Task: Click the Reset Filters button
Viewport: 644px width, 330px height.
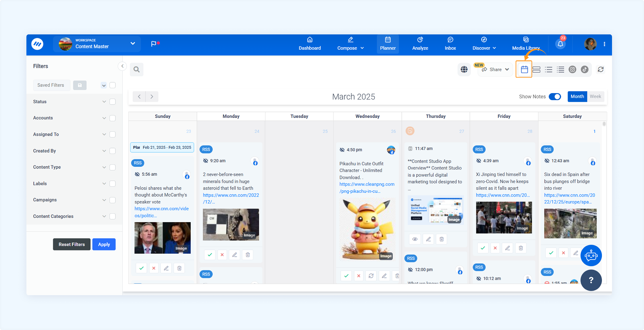Action: click(72, 244)
